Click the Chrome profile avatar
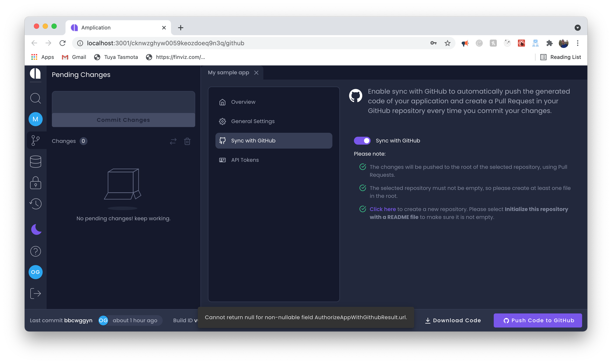The image size is (612, 364). (563, 43)
